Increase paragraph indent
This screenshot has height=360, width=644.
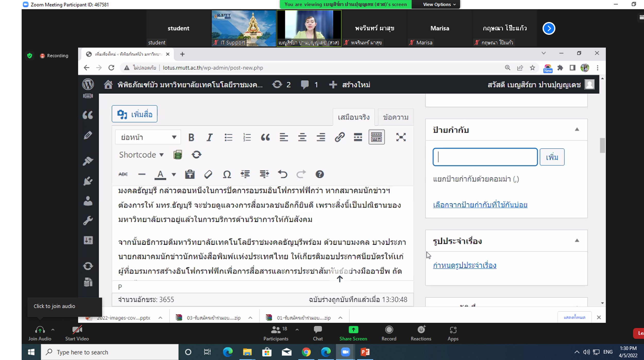tap(264, 174)
